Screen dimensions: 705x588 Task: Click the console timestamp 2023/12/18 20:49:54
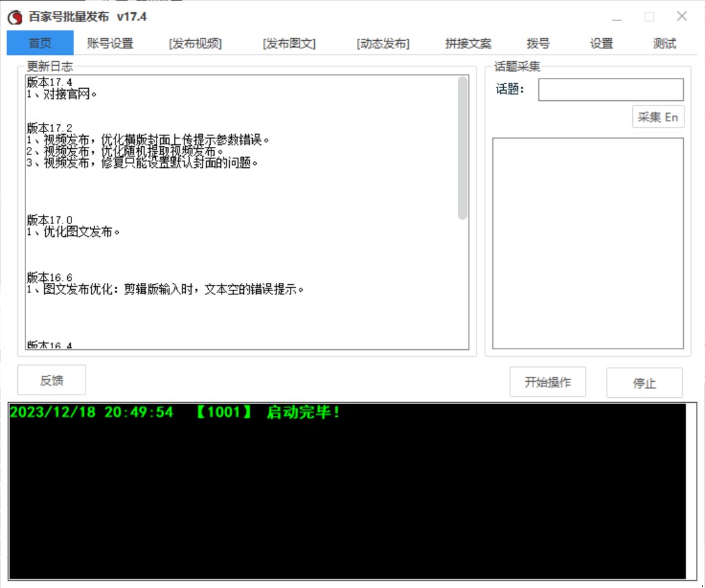click(92, 412)
